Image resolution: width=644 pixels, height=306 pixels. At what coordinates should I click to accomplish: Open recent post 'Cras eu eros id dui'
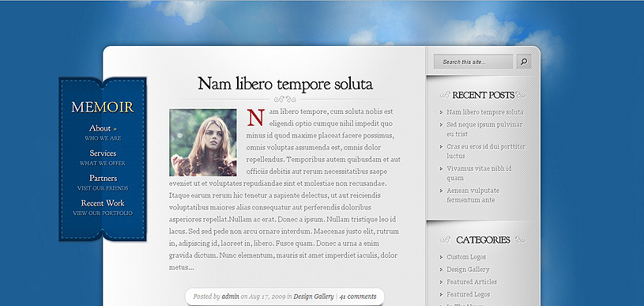pos(486,151)
